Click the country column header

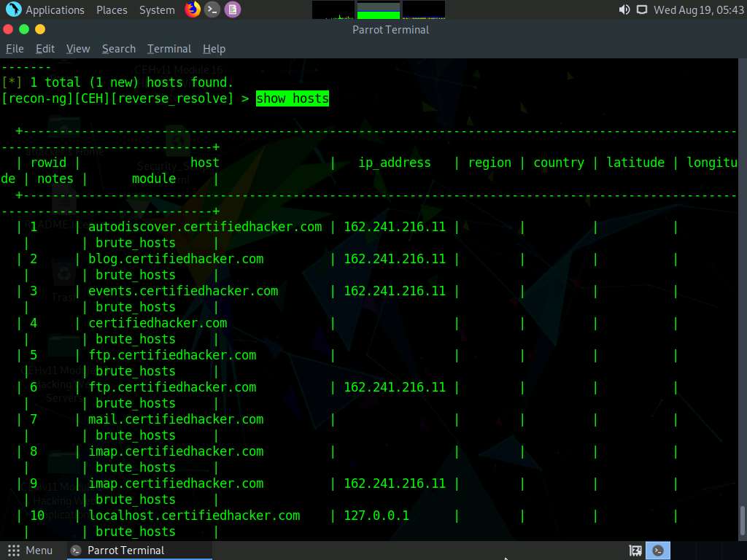[559, 163]
